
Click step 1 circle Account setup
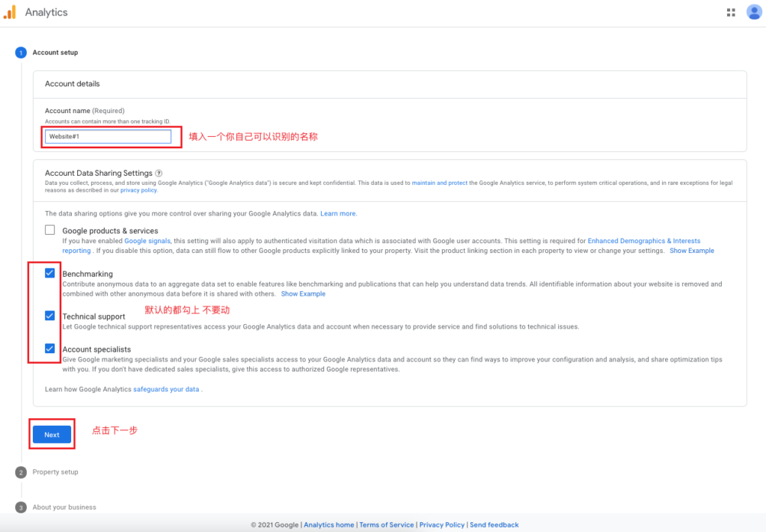(21, 52)
